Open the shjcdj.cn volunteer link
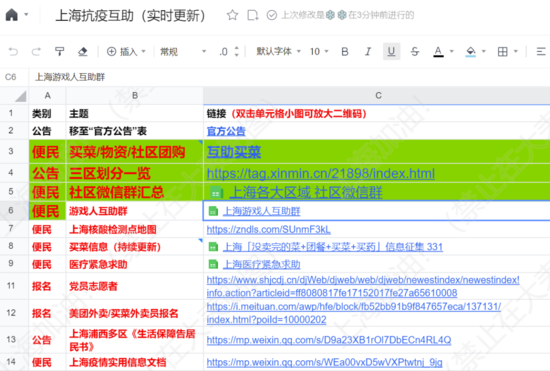 [x=363, y=286]
